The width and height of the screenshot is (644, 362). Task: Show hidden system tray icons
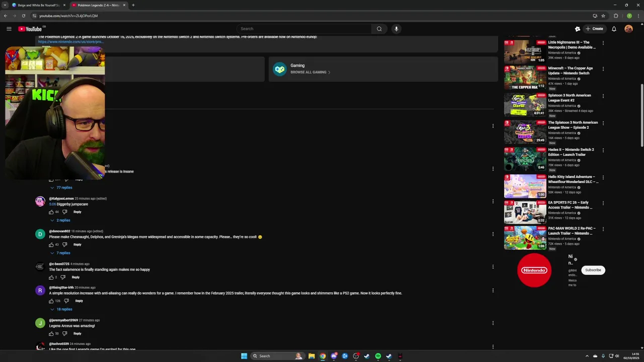coord(587,356)
